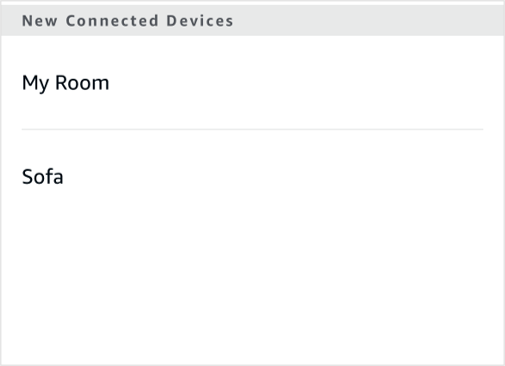Tap the word Room in My Room

point(82,82)
